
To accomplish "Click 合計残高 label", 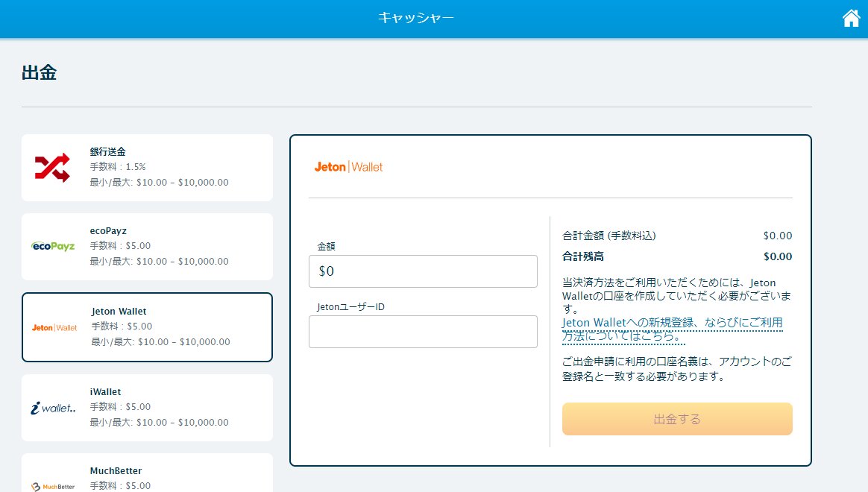I will (x=583, y=256).
